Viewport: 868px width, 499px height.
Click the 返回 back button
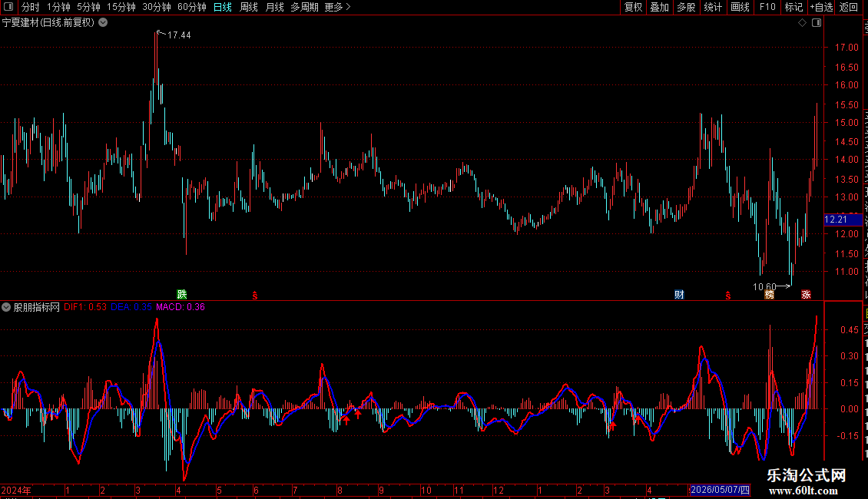coord(849,7)
